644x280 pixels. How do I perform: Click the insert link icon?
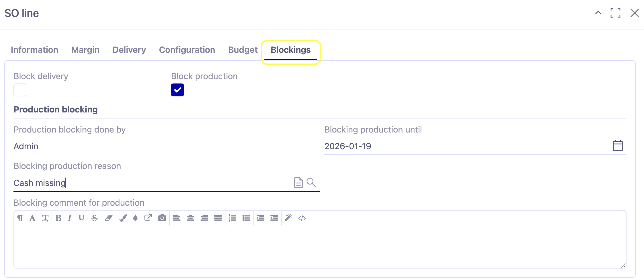coord(148,218)
